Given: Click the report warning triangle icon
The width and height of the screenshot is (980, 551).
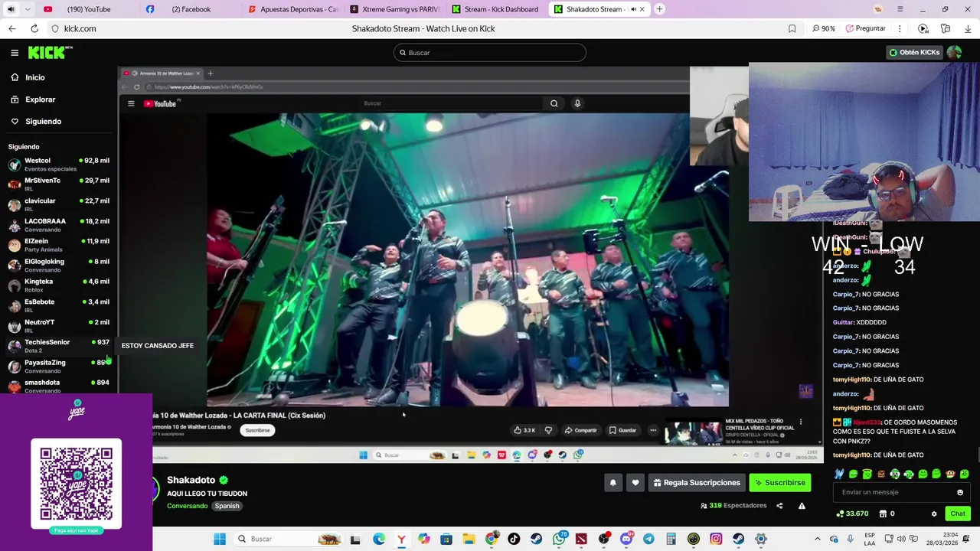Looking at the screenshot, I should click(x=802, y=506).
